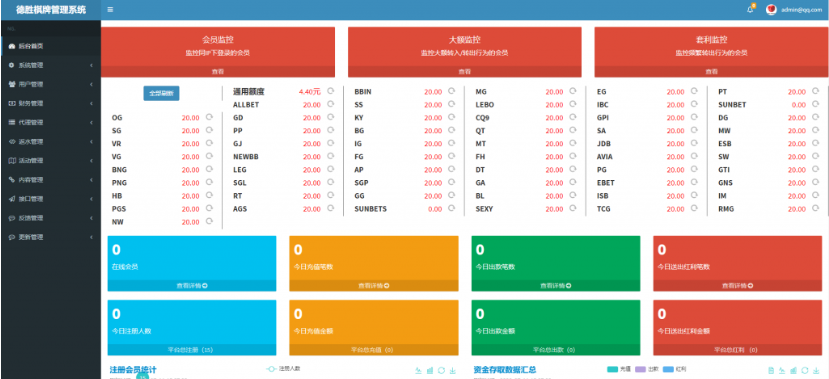Viewport: 829px width, 379px height.
Task: Open 查看详情 on 在线会员 card
Action: (x=192, y=285)
